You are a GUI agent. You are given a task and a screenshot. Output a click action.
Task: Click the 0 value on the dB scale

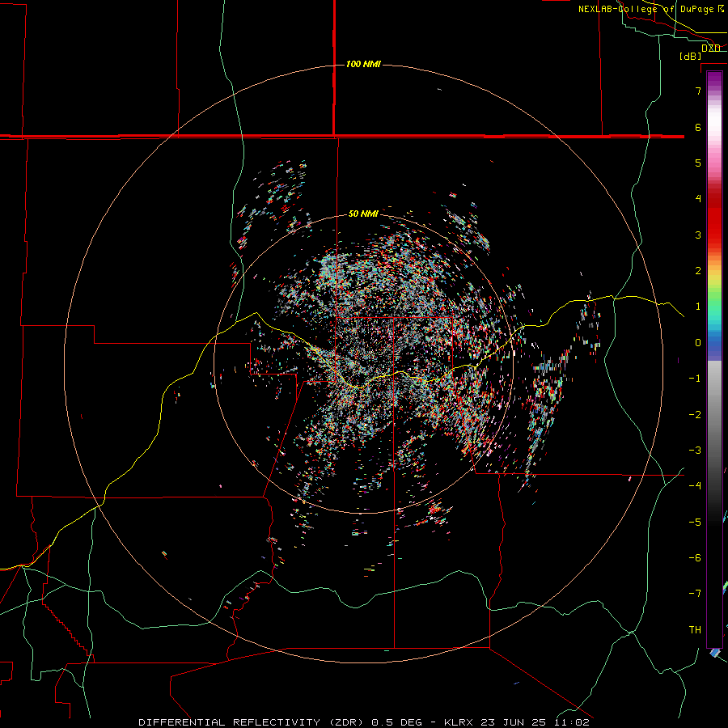pos(698,343)
